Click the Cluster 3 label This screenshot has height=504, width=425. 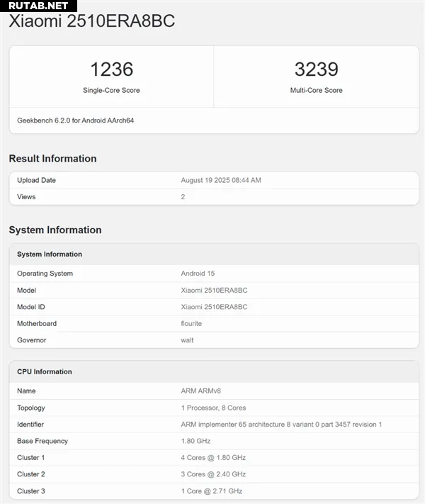(x=31, y=491)
